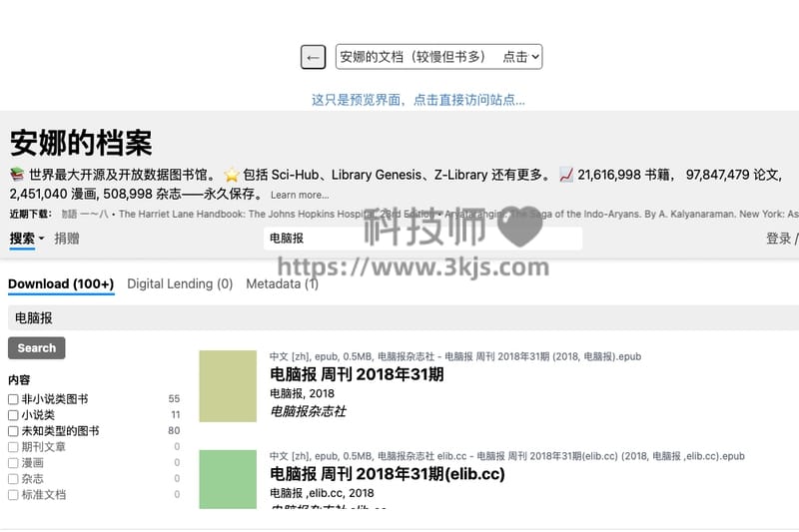Viewport: 799px width, 532px height.
Task: Check the 小说类 filter
Action: click(x=13, y=415)
